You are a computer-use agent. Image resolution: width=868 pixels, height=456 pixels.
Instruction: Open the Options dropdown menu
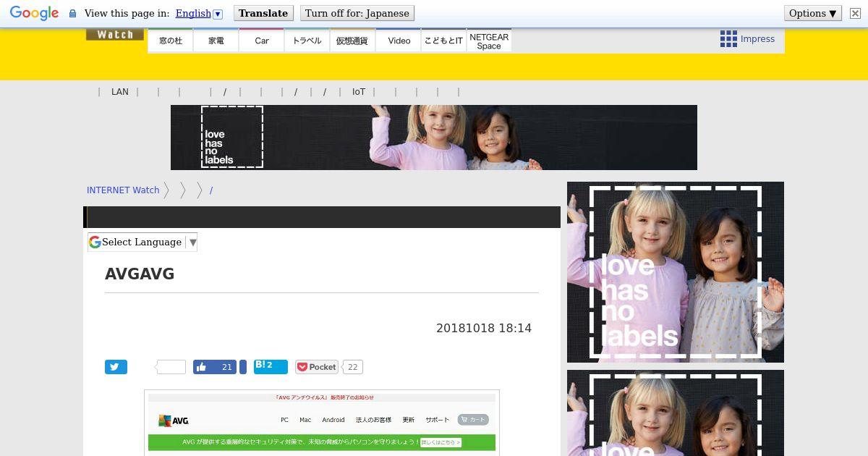click(x=813, y=13)
